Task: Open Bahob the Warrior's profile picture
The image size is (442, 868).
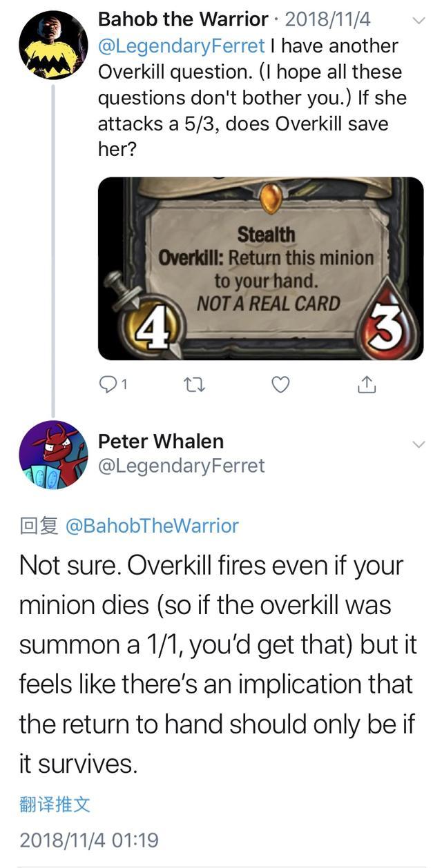Action: tap(52, 45)
